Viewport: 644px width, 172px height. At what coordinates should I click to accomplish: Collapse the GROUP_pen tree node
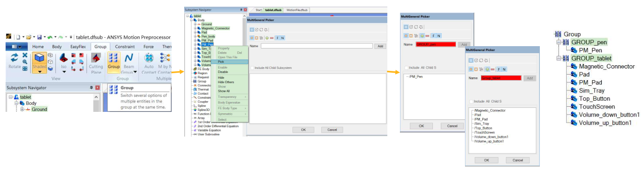[x=559, y=42]
